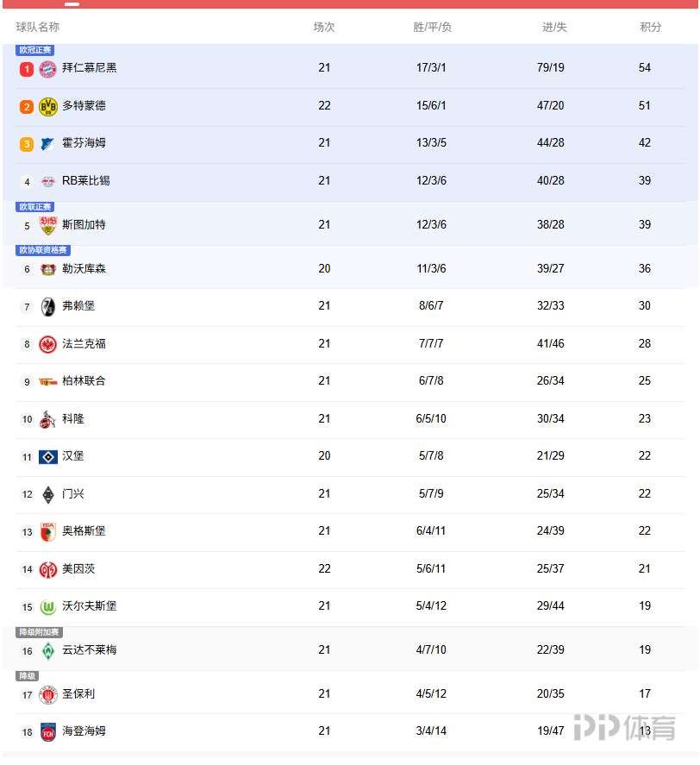Click the orange rank 2 badge
The height and width of the screenshot is (765, 700).
[27, 107]
